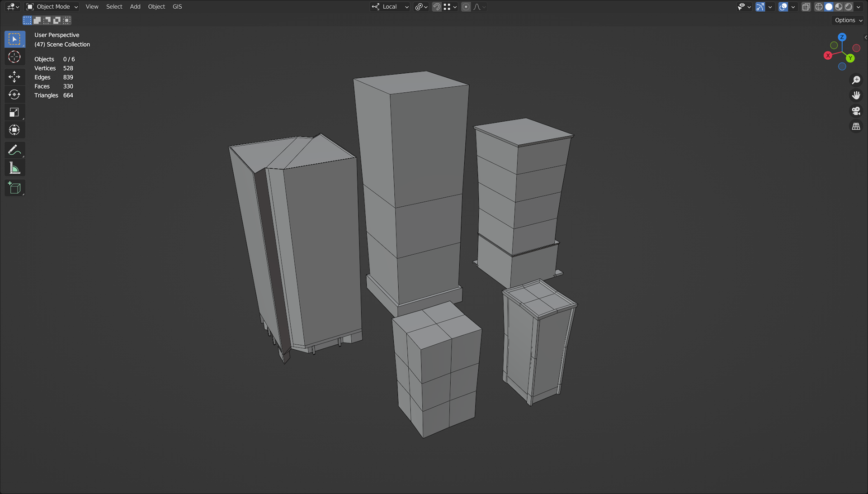The image size is (868, 494).
Task: Choose the Scale tool
Action: point(14,112)
